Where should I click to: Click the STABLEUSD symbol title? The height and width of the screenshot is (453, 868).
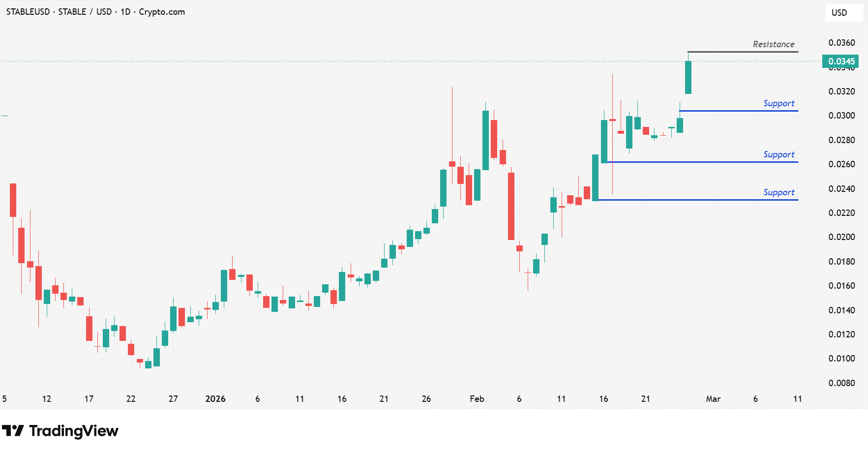pyautogui.click(x=28, y=12)
